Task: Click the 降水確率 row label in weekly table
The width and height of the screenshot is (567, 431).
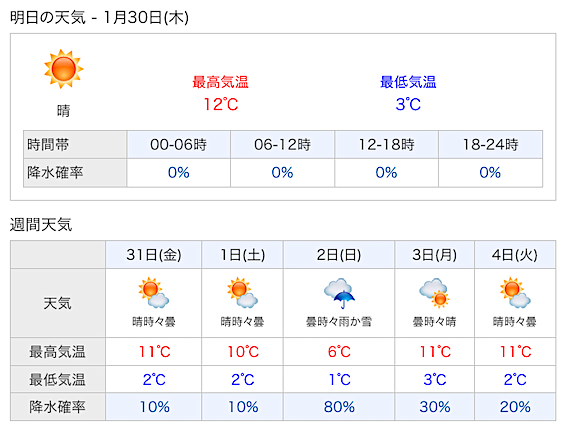Action: tap(57, 407)
